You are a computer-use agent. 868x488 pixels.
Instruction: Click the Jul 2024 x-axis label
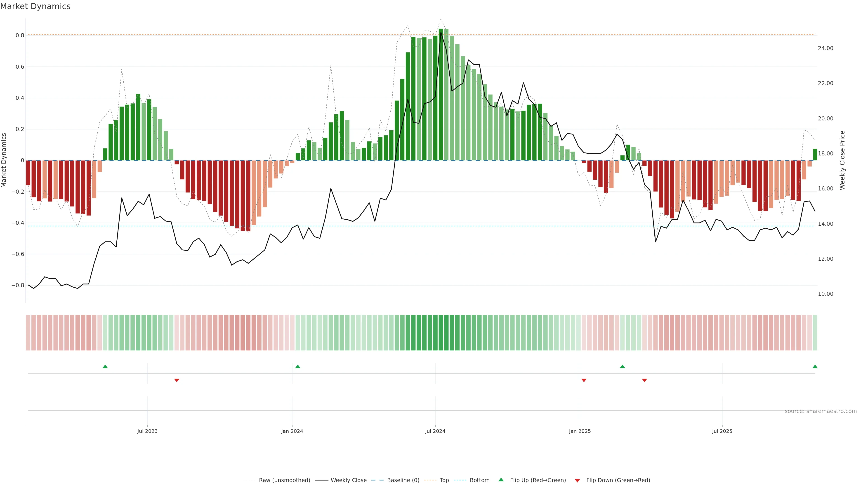pos(435,431)
